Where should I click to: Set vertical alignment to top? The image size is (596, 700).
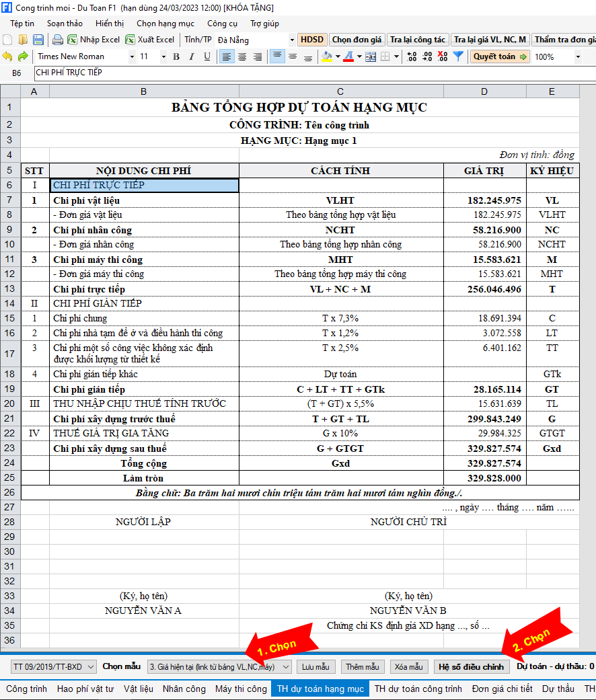pyautogui.click(x=277, y=56)
